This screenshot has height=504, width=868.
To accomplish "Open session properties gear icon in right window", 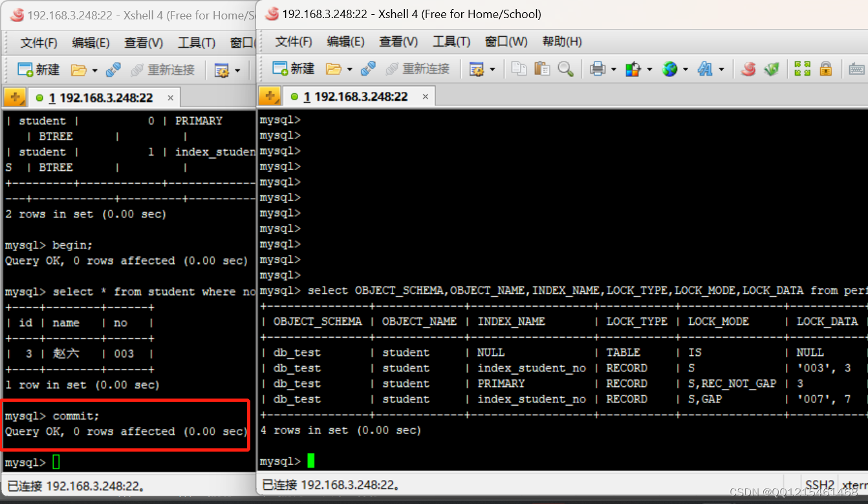I will tap(477, 69).
